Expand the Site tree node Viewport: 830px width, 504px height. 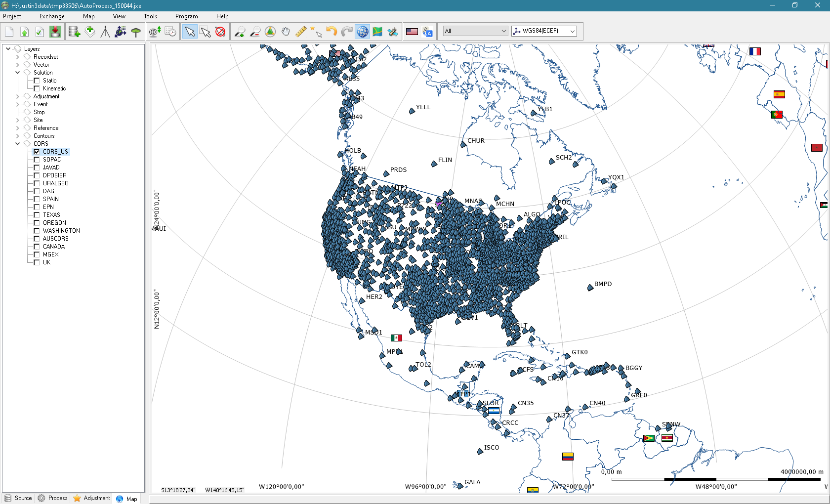pyautogui.click(x=17, y=120)
